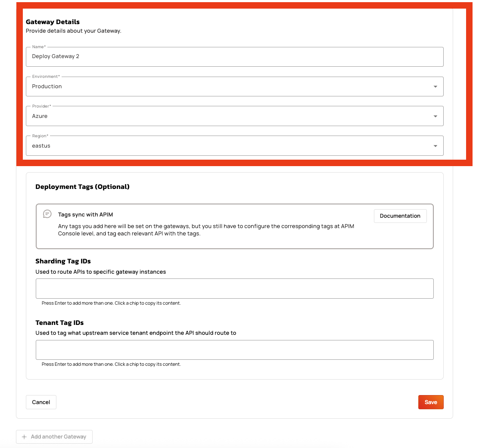Click the Gateway Details heading
479x448 pixels.
click(x=53, y=22)
